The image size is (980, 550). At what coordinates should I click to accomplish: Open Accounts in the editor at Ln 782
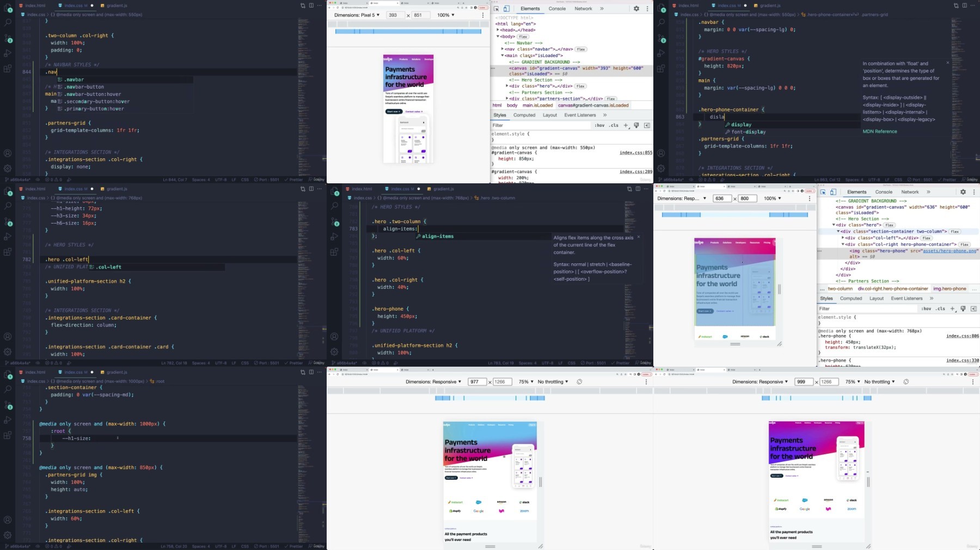point(8,337)
